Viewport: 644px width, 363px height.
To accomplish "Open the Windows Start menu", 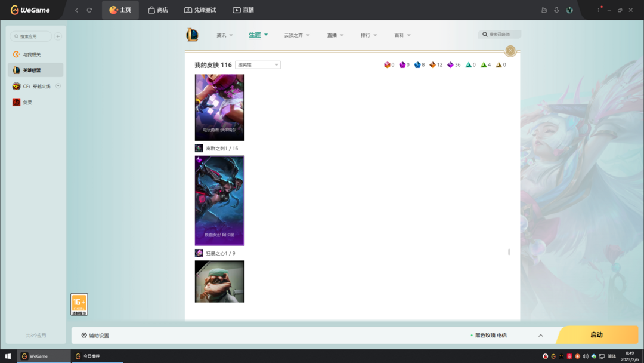I will pyautogui.click(x=8, y=356).
